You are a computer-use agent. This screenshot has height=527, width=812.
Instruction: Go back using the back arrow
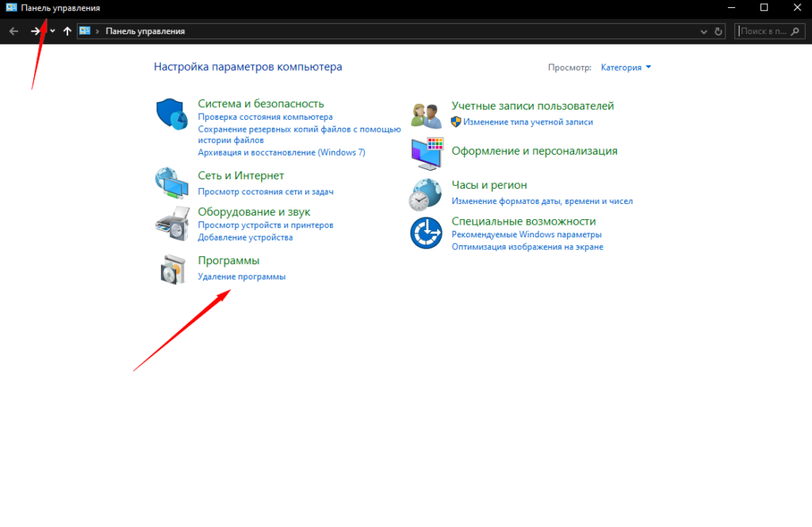(14, 31)
